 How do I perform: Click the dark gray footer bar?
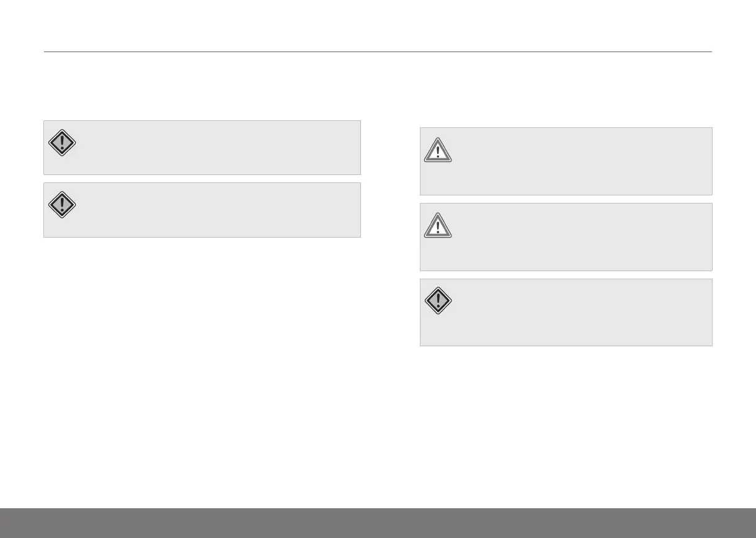378,523
